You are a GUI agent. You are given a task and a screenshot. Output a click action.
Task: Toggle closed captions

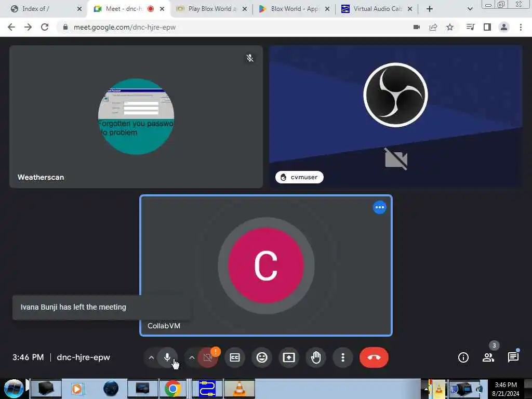point(235,357)
